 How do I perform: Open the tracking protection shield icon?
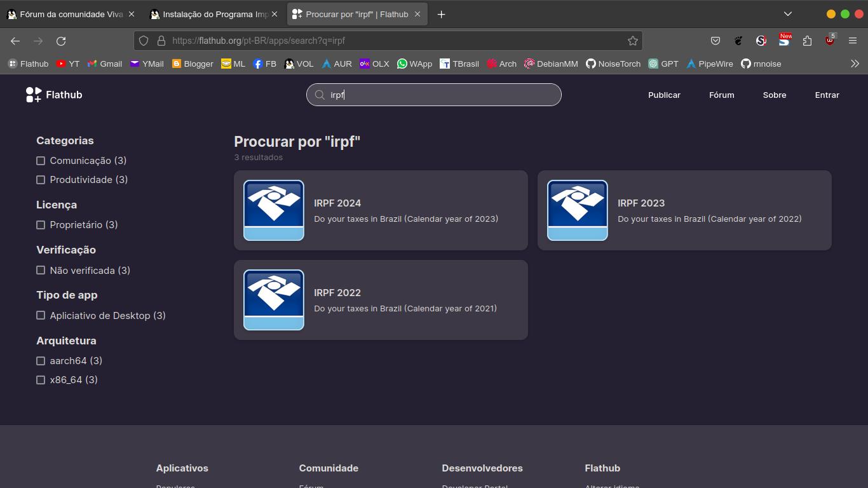point(144,41)
